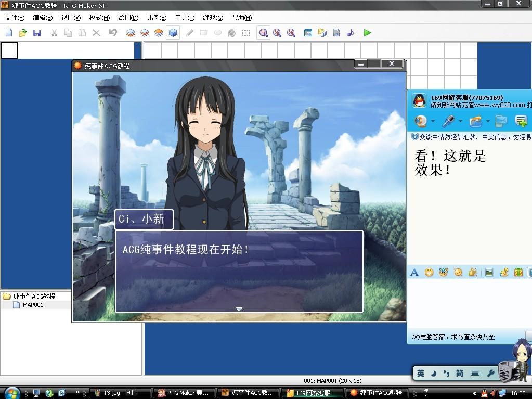
Task: Open the 工具(T) menu
Action: (185, 18)
